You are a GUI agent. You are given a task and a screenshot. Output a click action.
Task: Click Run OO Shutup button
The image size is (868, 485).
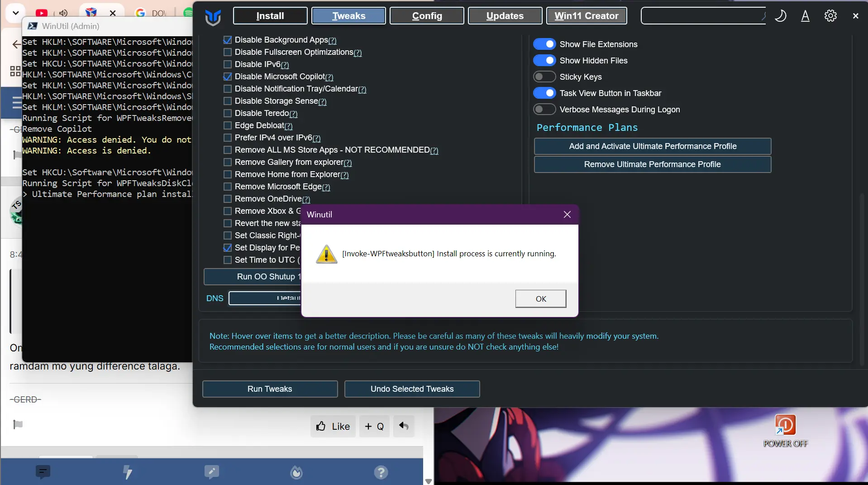253,277
